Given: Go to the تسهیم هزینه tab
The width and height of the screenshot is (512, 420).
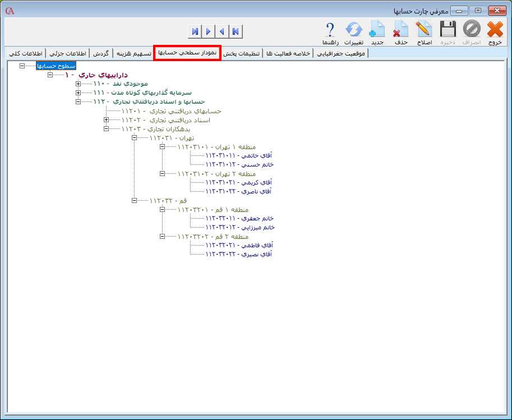Looking at the screenshot, I should [134, 53].
